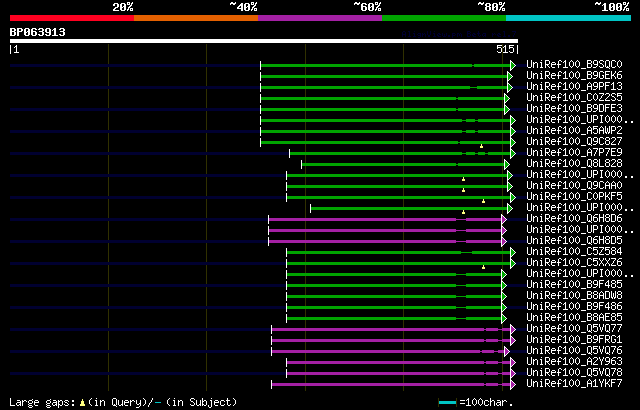Screen dimensions: 640x410
Task: Open hit UniRef100_A9PF13
Action: point(574,86)
